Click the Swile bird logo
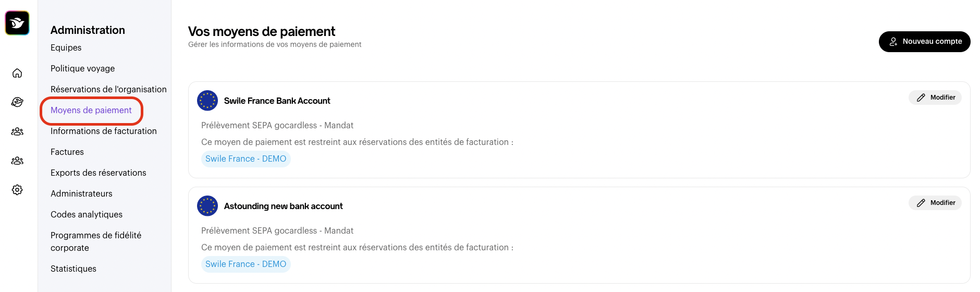Image resolution: width=980 pixels, height=292 pixels. pos(17,23)
